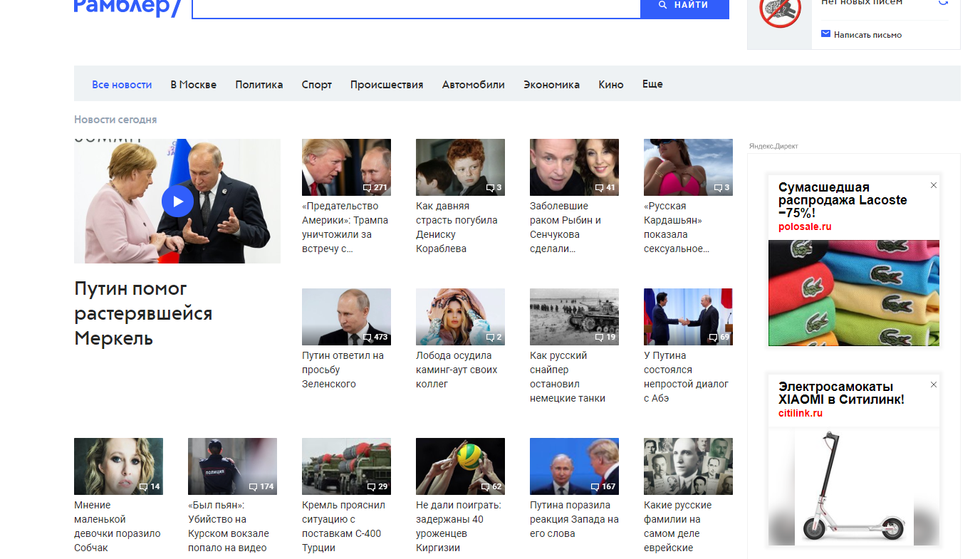Open Как давняя страсть погубила Дениску link
Viewport: 980px width, 559px height.
pos(457,227)
